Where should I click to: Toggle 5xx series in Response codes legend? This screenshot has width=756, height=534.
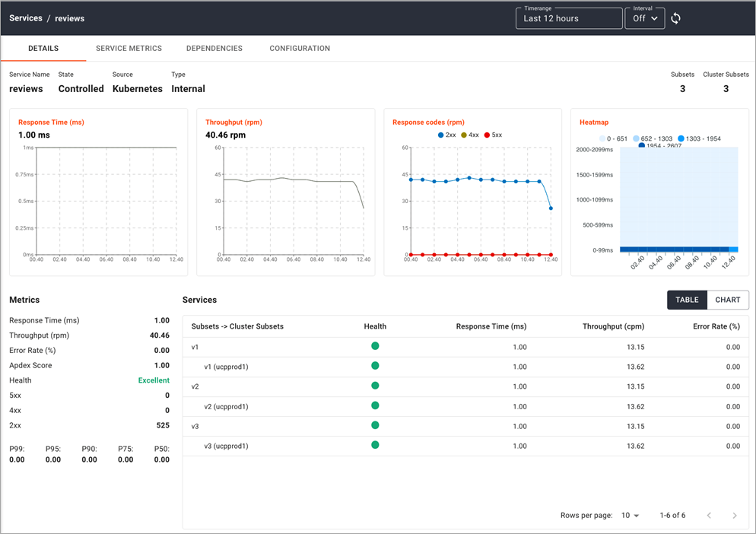(x=493, y=135)
